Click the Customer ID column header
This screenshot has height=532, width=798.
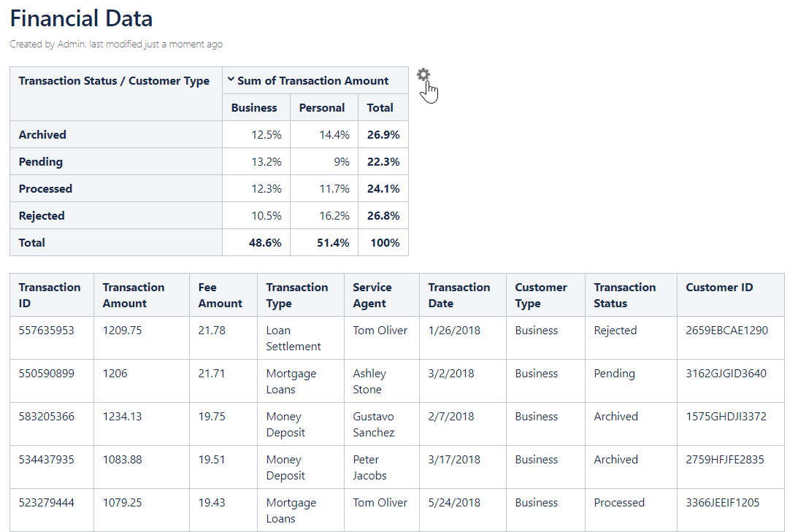719,288
